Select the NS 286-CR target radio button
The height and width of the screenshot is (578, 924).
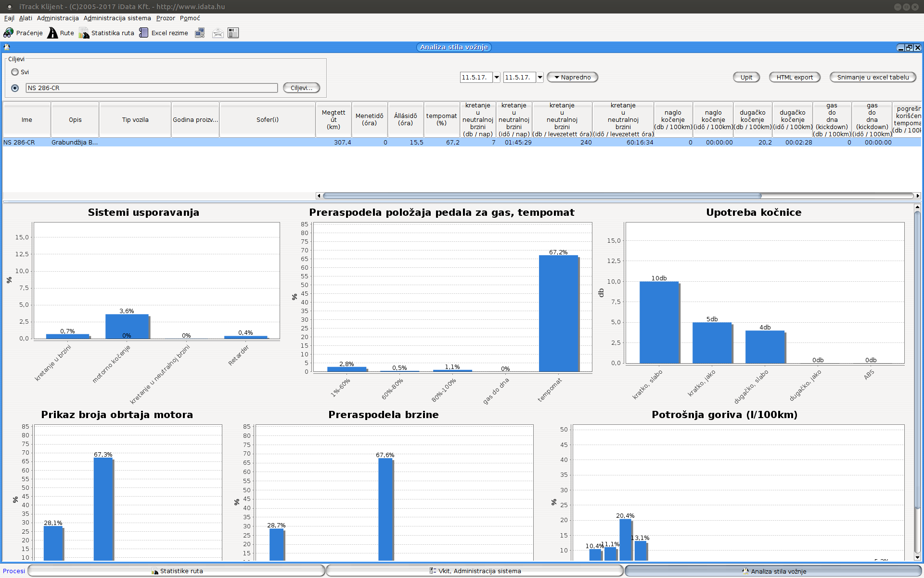click(x=15, y=88)
